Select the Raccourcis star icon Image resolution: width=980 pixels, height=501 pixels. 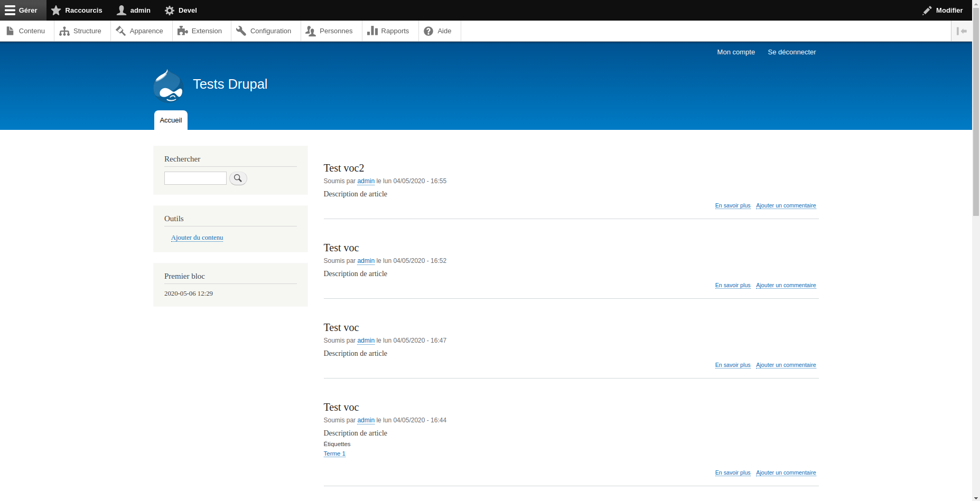tap(57, 10)
